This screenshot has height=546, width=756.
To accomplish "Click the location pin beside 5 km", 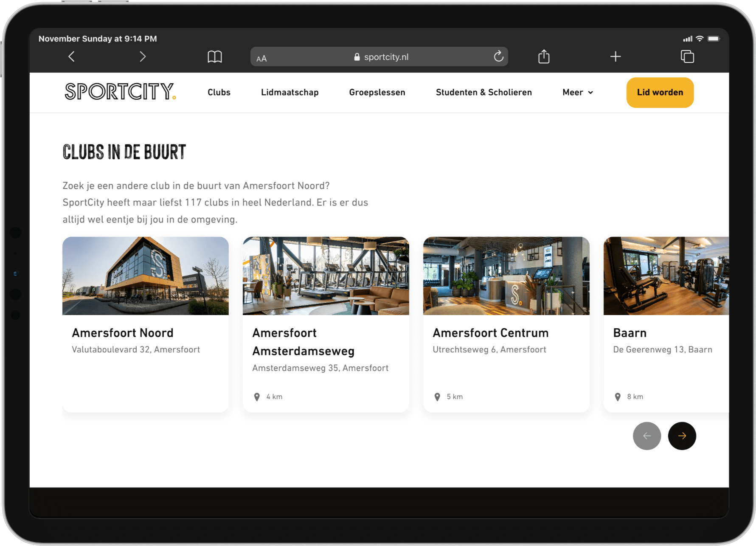I will point(437,397).
